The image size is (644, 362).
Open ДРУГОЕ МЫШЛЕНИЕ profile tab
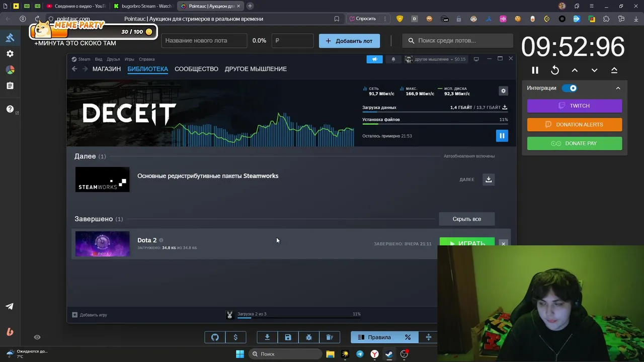coord(256,69)
